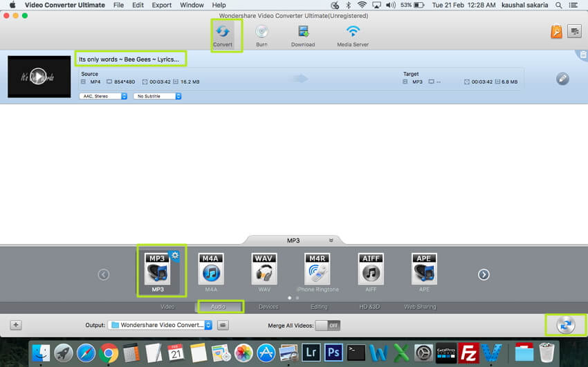
Task: Open output folder list button
Action: pos(223,325)
